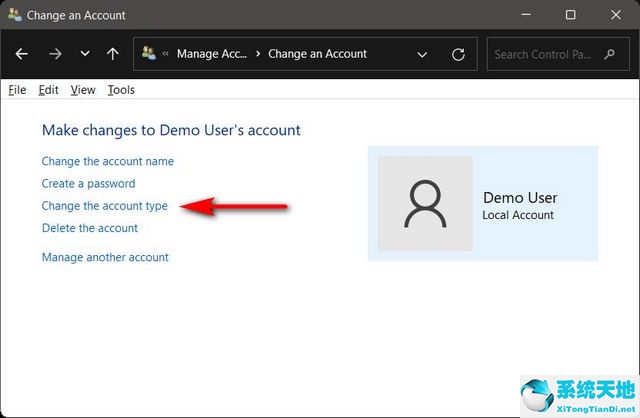The width and height of the screenshot is (640, 418).
Task: Go back with the left arrow button
Action: tap(22, 53)
